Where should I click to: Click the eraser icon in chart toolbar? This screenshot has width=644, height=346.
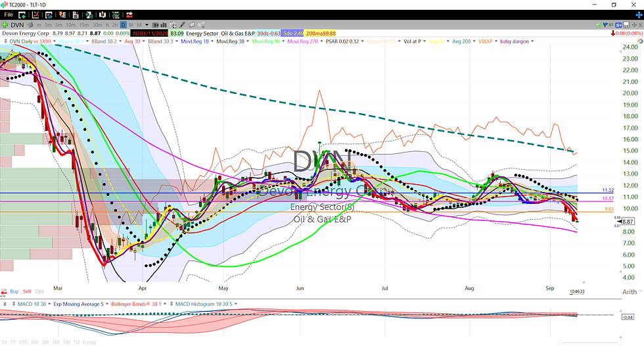click(x=192, y=24)
